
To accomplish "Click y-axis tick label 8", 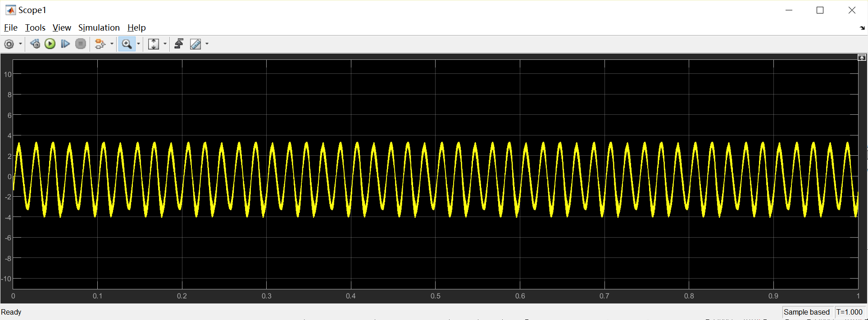I will 9,95.
